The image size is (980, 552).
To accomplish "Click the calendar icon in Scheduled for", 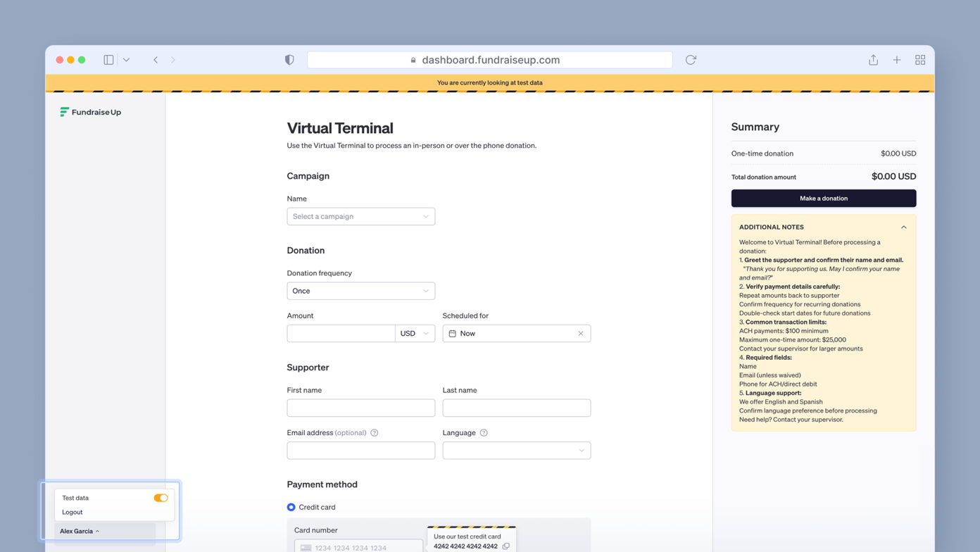I will 451,333.
